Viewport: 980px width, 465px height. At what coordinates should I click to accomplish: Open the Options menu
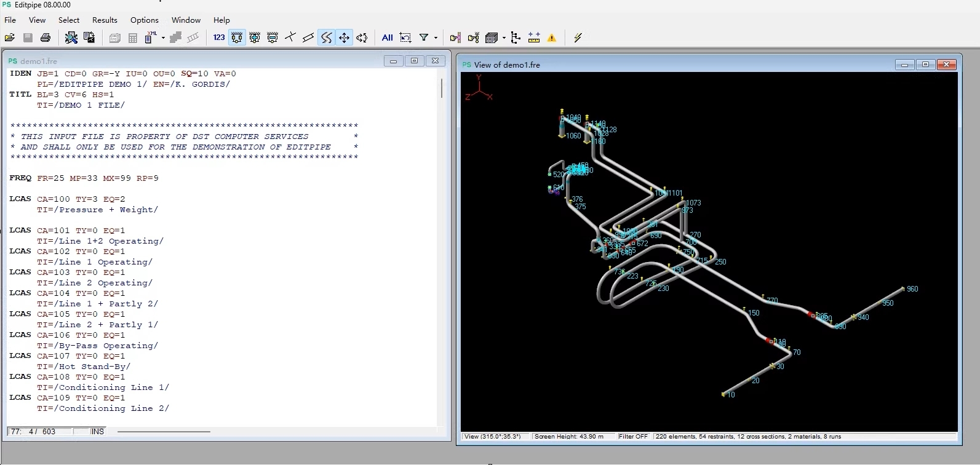coord(145,20)
